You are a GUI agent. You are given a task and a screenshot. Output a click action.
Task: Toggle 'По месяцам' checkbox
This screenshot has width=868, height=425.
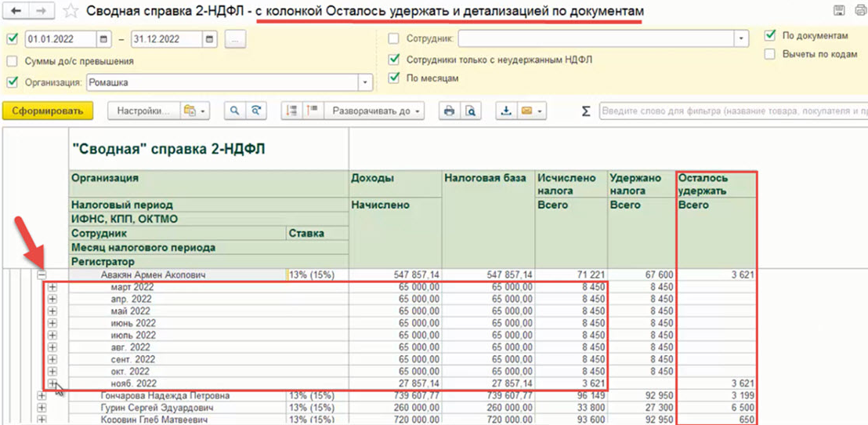(x=394, y=78)
